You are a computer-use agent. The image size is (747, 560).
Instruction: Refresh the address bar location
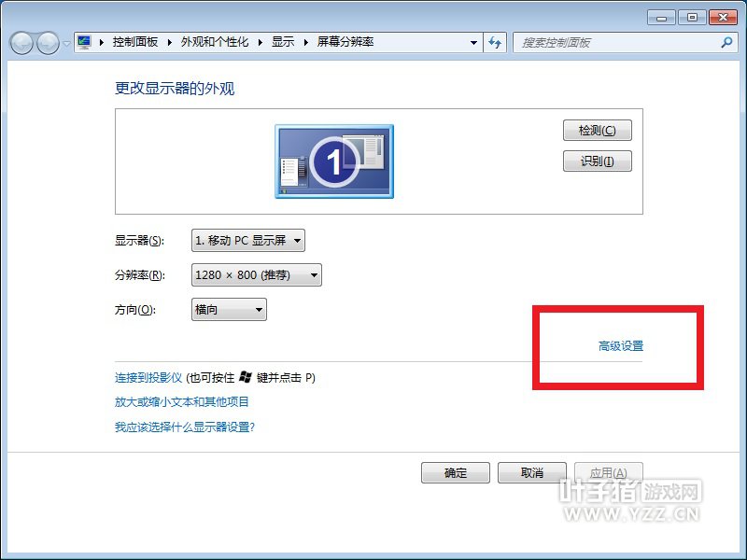pos(495,42)
